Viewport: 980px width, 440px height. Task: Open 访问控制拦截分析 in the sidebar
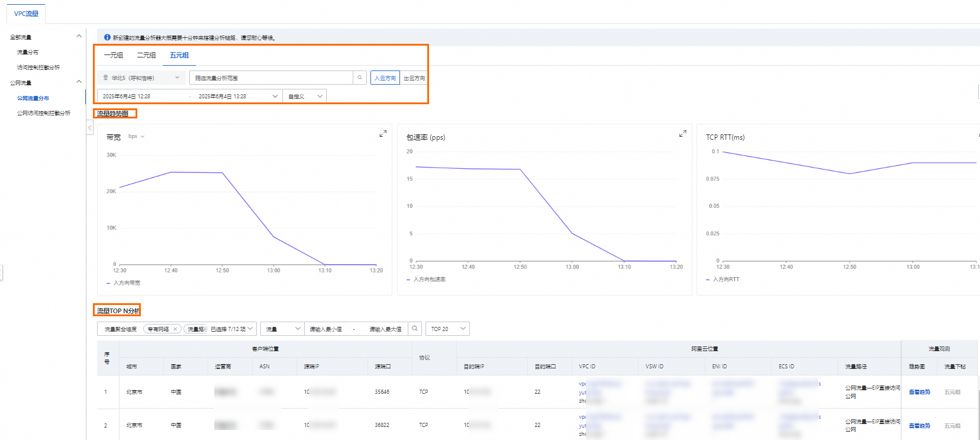coord(38,68)
